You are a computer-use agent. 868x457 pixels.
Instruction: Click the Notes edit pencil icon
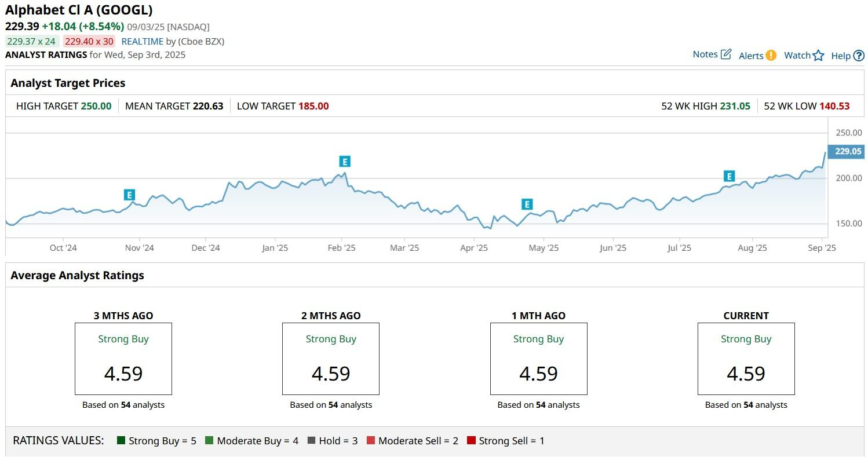tap(726, 54)
